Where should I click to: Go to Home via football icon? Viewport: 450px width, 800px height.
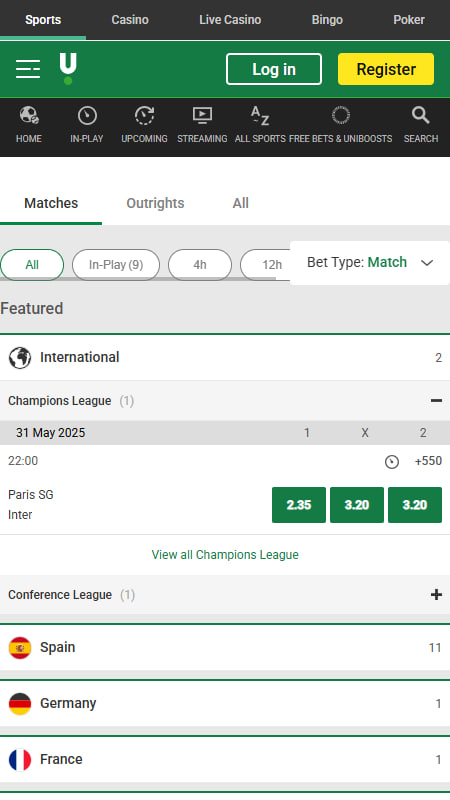29,115
